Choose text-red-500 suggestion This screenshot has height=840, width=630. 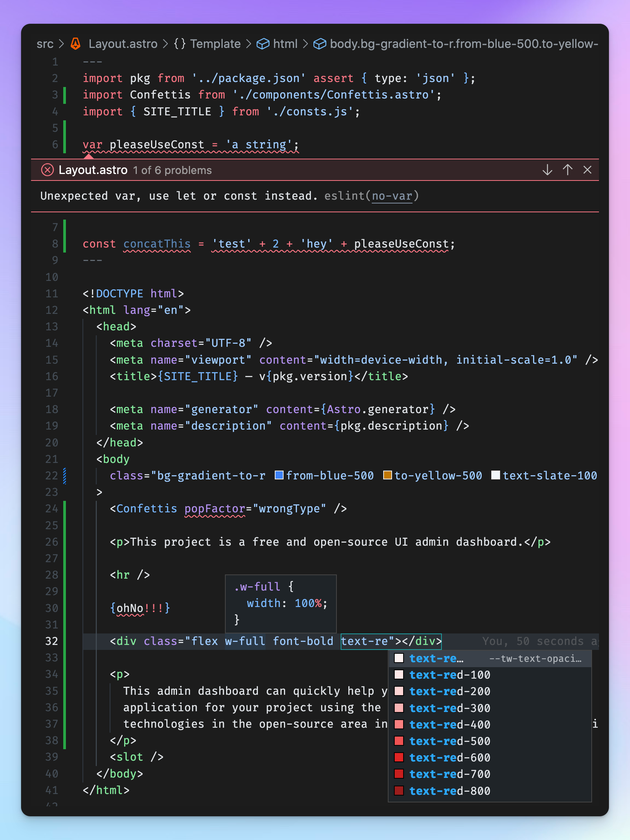(x=490, y=741)
